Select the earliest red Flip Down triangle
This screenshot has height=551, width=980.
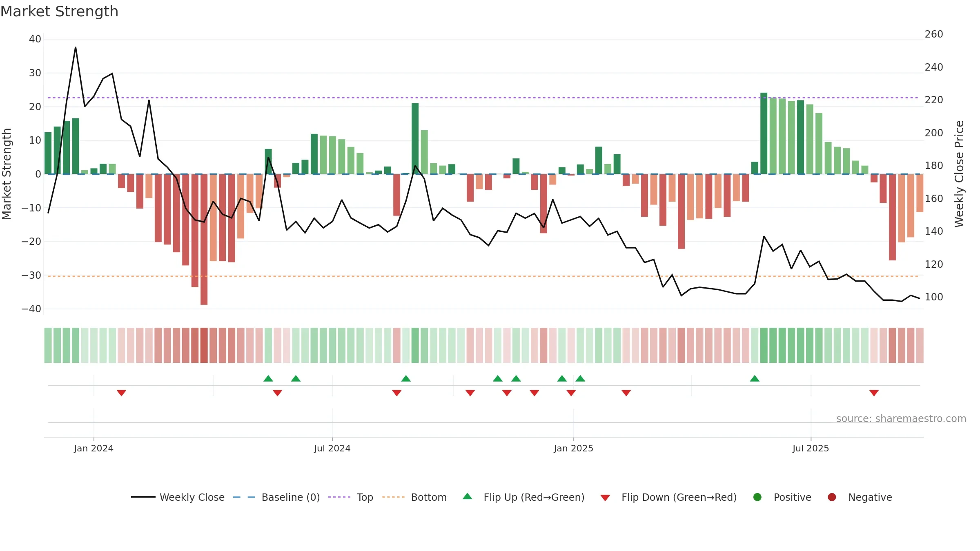tap(121, 393)
